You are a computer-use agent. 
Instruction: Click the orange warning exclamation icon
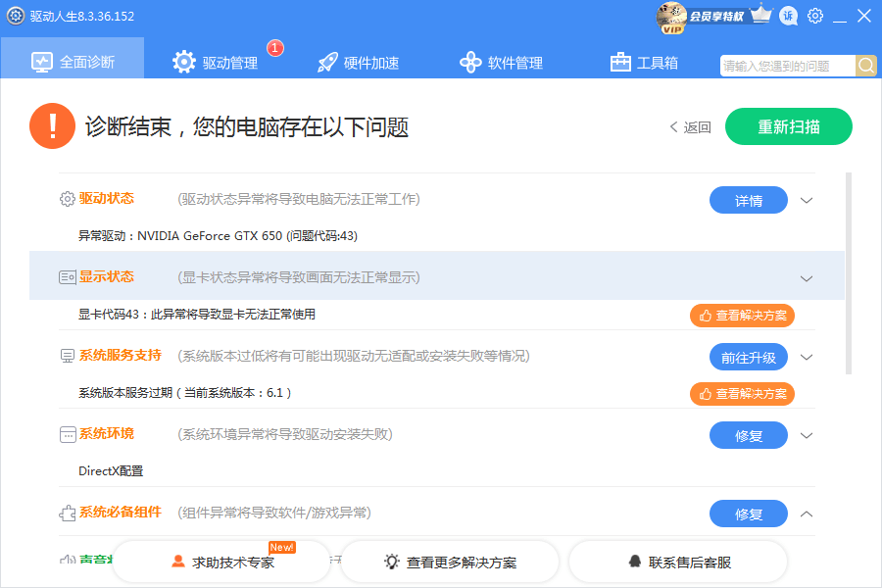point(53,126)
